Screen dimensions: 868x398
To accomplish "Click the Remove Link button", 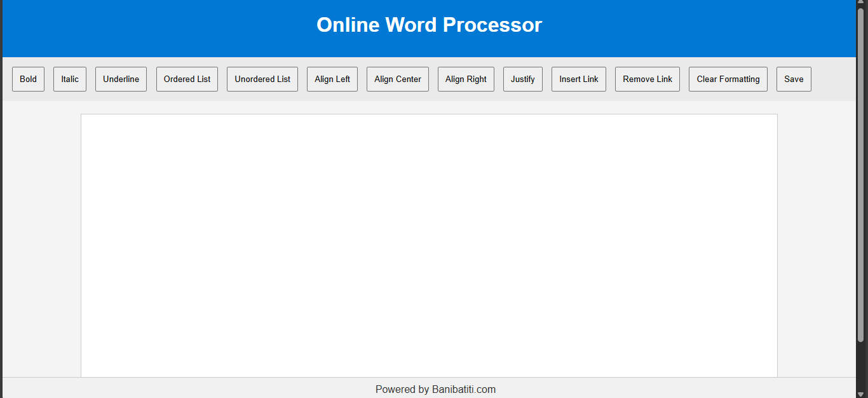I will click(x=647, y=79).
